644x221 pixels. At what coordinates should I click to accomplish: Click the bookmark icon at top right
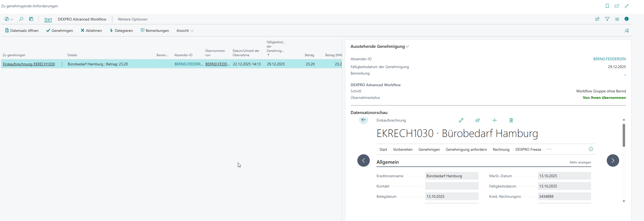point(607,6)
